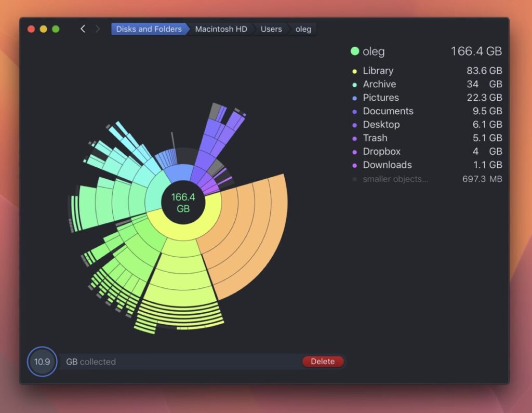Click the Users breadcrumb item
The height and width of the screenshot is (413, 532).
(x=270, y=29)
